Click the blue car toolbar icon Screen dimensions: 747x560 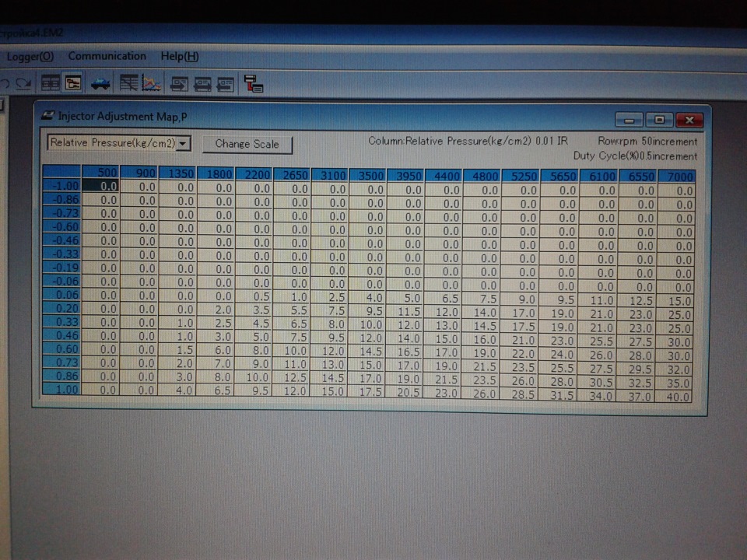coord(100,83)
